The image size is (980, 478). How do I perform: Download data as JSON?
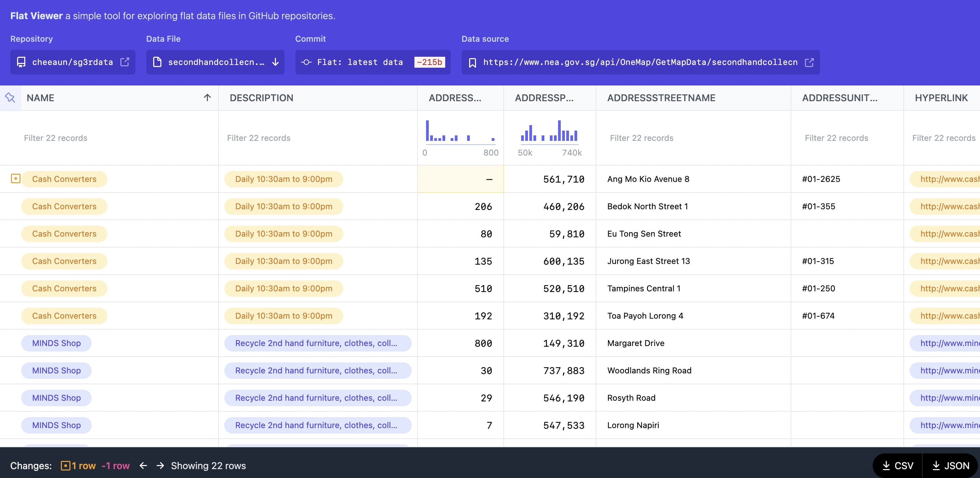(x=950, y=465)
